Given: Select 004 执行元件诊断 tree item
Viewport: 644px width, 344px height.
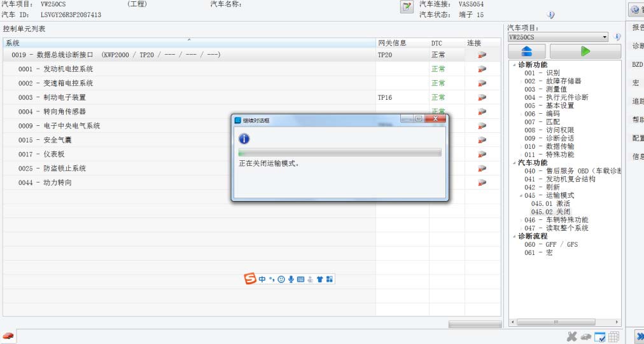Looking at the screenshot, I should tap(556, 97).
